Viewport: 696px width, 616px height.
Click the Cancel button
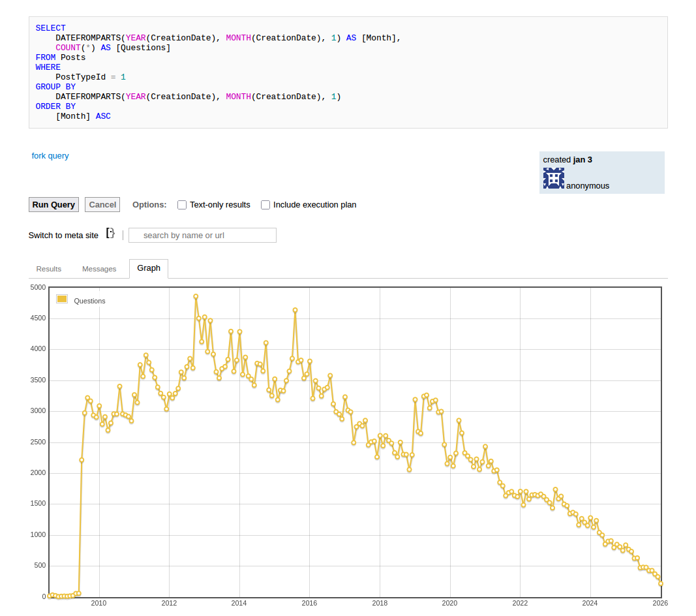(102, 205)
